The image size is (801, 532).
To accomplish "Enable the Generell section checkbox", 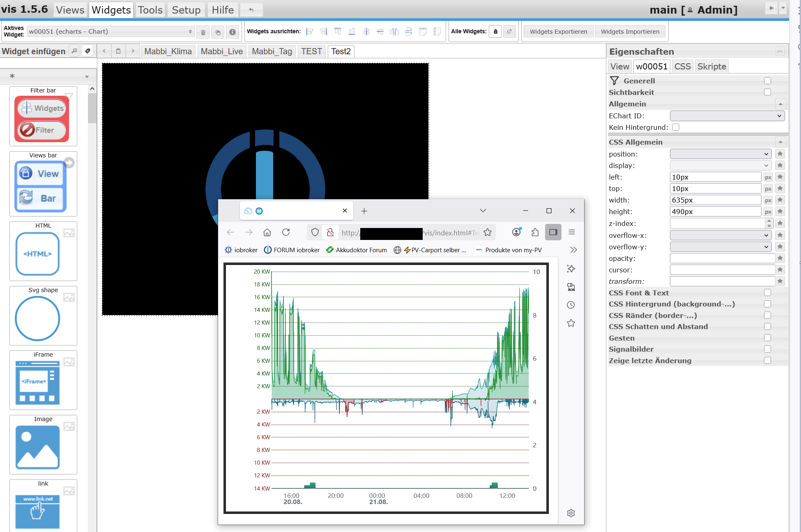I will [767, 81].
